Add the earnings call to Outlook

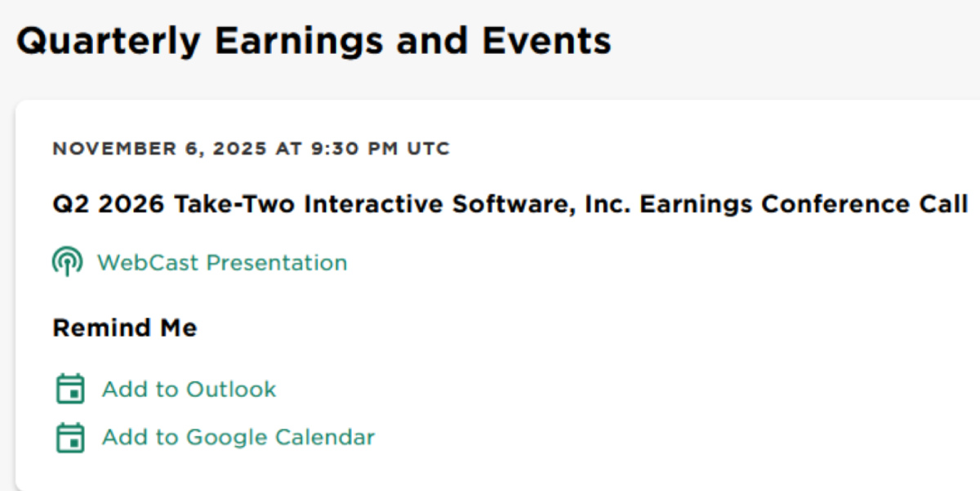click(189, 389)
